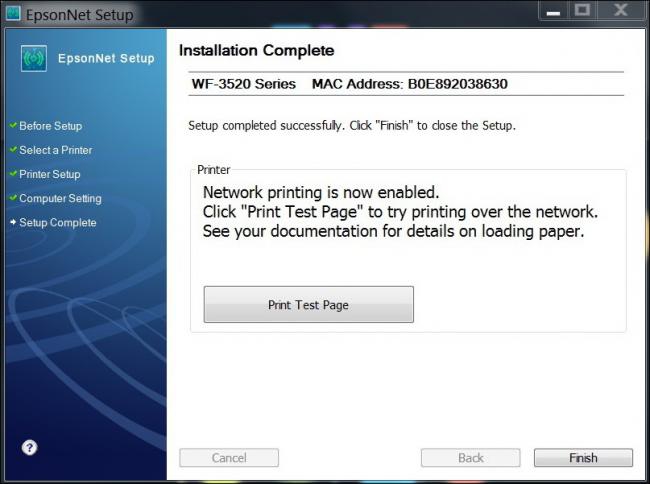Click the checkmark beside Printer Setup
Image resolution: width=650 pixels, height=484 pixels.
click(x=13, y=173)
